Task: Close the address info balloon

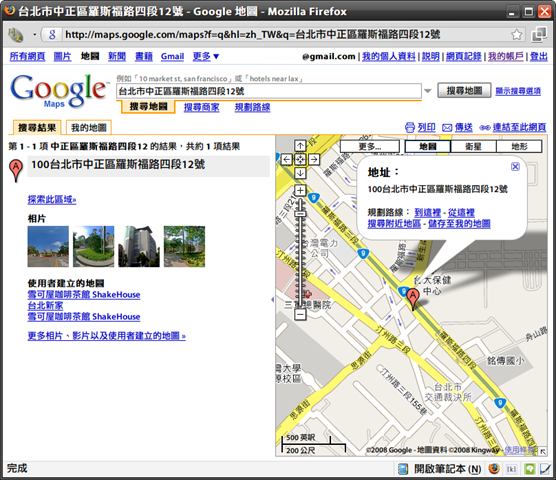Action: 515,167
